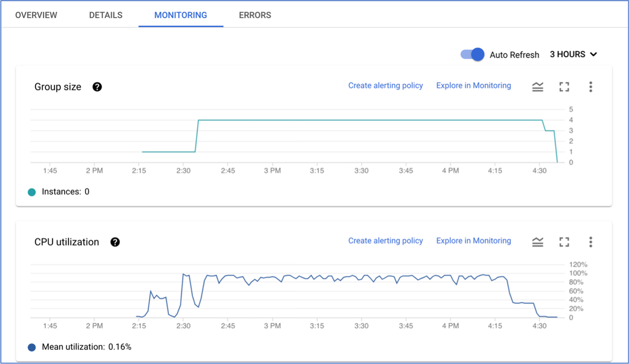
Task: Click the 'Group size' chart title
Action: [58, 87]
